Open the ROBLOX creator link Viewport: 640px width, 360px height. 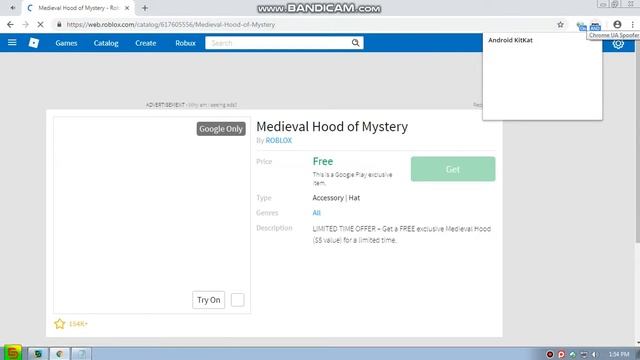click(279, 140)
